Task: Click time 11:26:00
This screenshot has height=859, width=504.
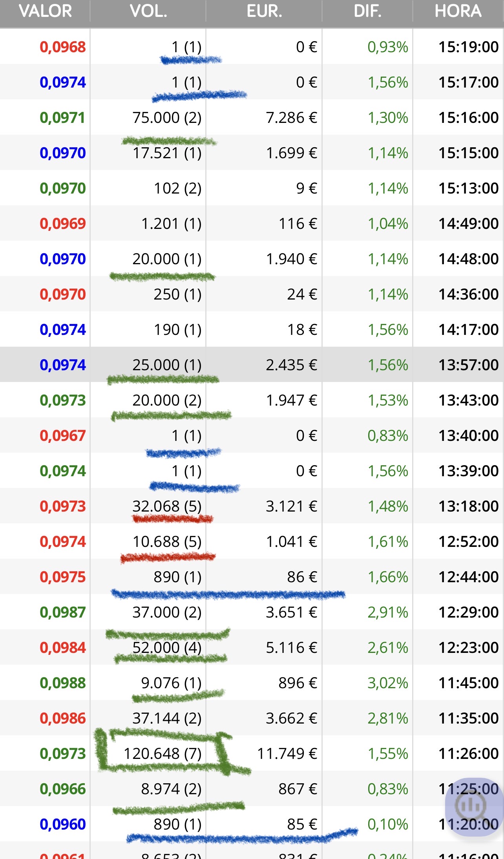Action: pos(468,754)
